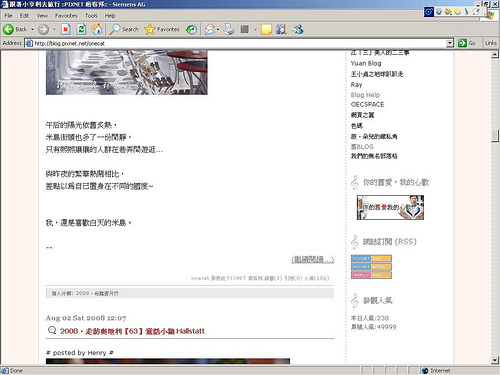Image resolution: width=500 pixels, height=375 pixels.
Task: Click the Research toolbar icon
Action: pyautogui.click(x=282, y=29)
